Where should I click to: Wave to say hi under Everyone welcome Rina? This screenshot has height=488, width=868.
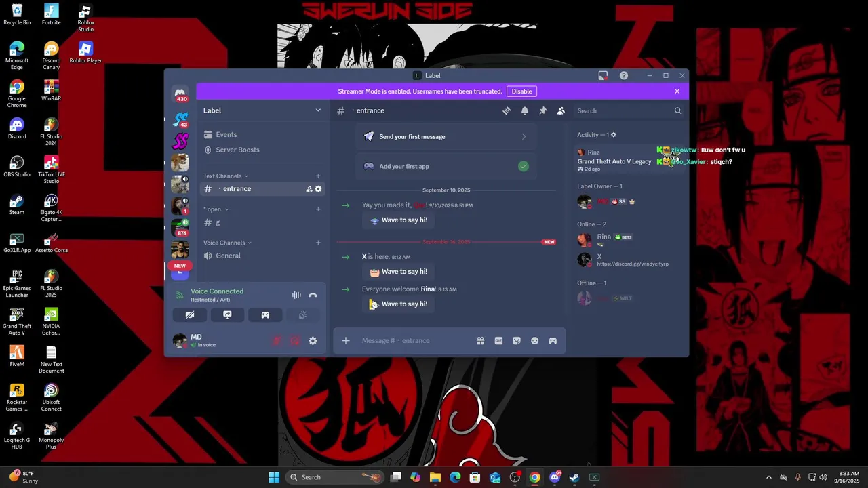point(398,304)
